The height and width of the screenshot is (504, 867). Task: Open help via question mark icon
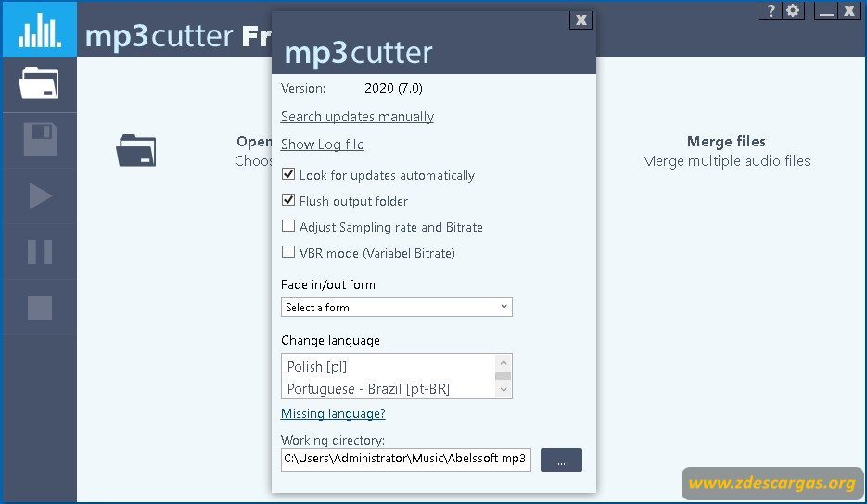(x=771, y=10)
